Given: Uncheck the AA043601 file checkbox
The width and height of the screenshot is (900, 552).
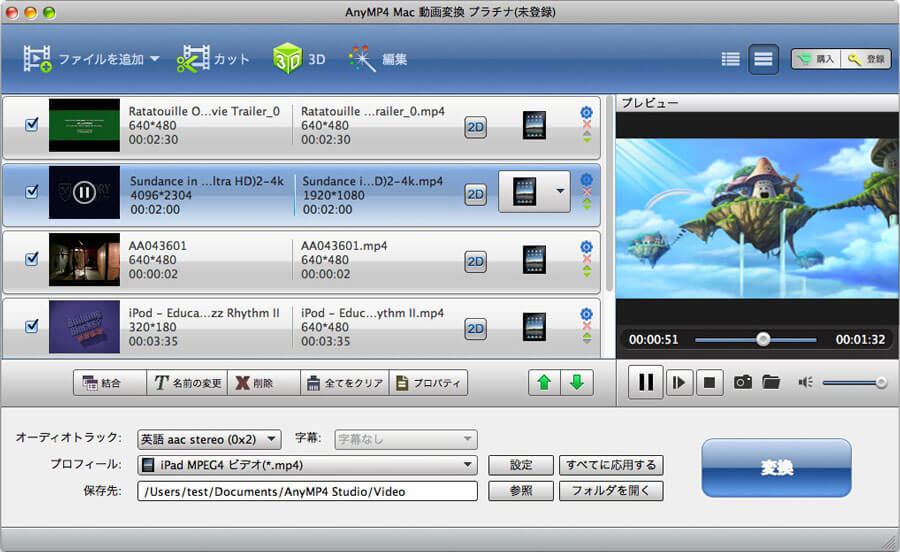Looking at the screenshot, I should click(x=32, y=259).
